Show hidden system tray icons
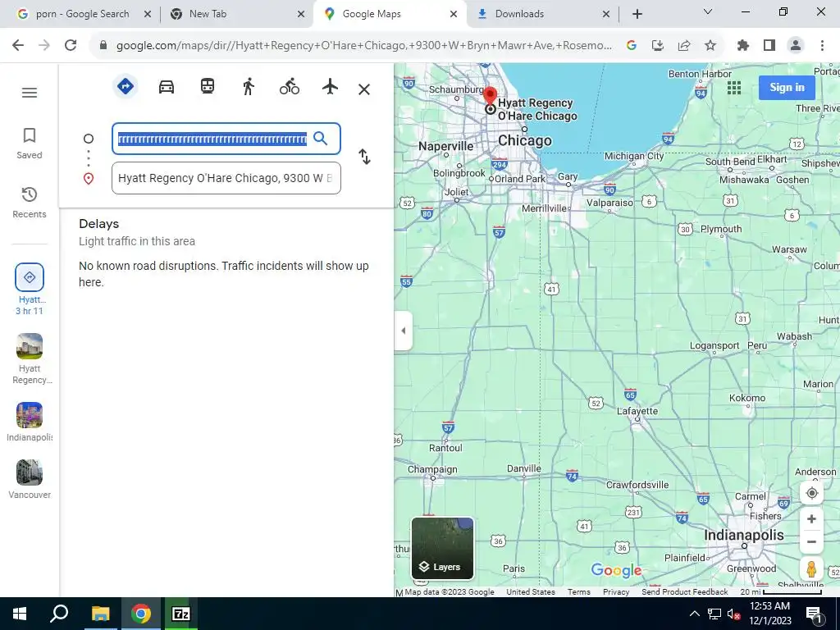This screenshot has height=630, width=840. [x=694, y=614]
